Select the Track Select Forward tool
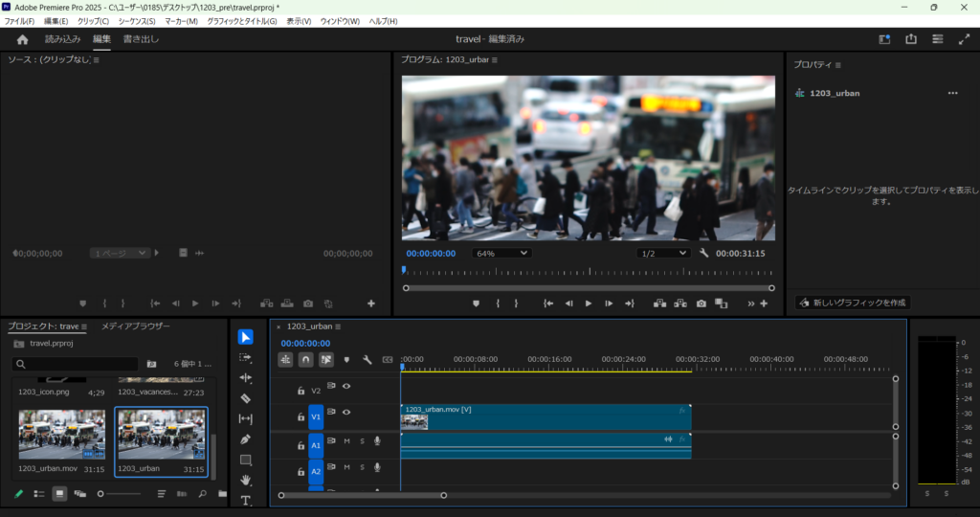 (x=246, y=357)
